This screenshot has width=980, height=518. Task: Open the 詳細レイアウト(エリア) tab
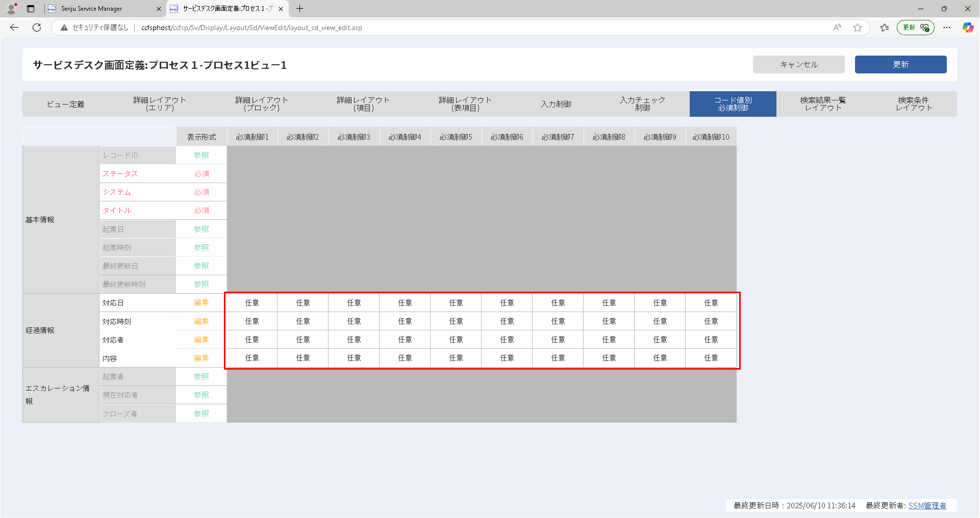(160, 104)
